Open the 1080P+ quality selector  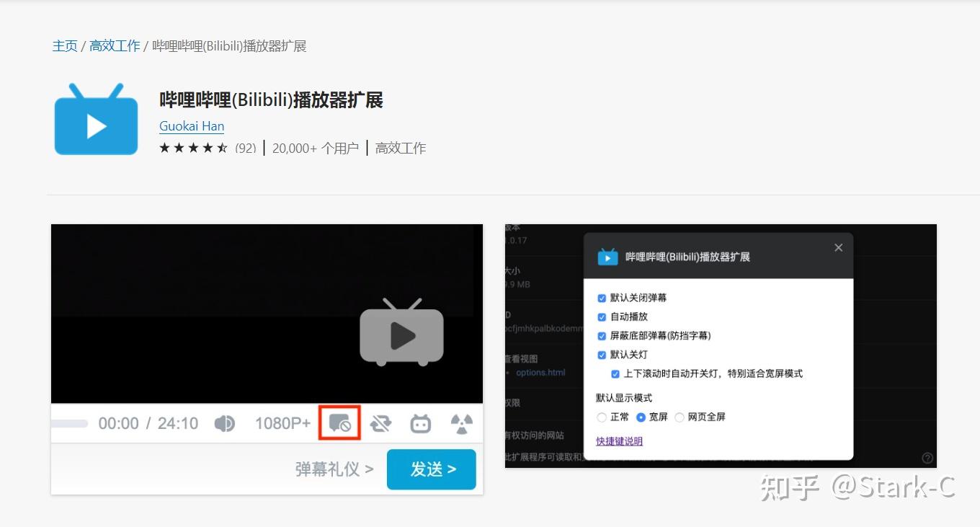click(282, 423)
